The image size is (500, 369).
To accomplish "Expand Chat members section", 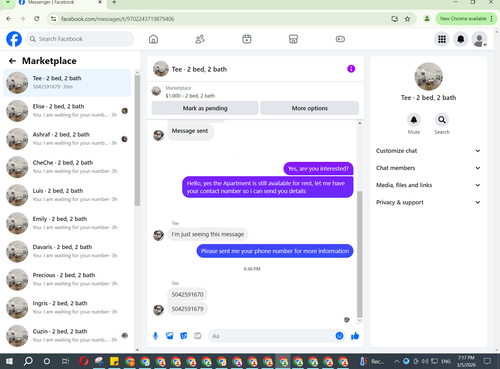I will click(x=428, y=168).
